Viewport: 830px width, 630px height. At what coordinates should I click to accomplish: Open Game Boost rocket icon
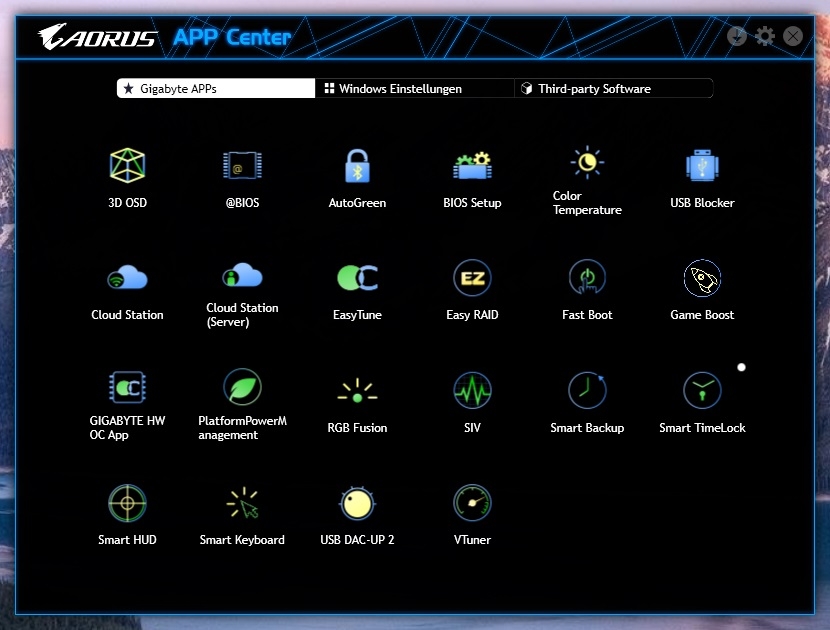(702, 277)
